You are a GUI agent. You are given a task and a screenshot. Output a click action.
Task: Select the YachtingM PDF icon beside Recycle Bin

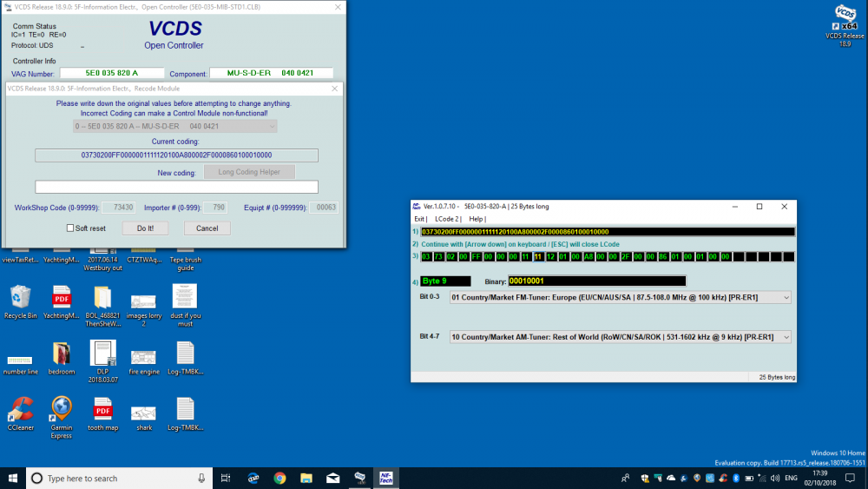click(x=62, y=301)
